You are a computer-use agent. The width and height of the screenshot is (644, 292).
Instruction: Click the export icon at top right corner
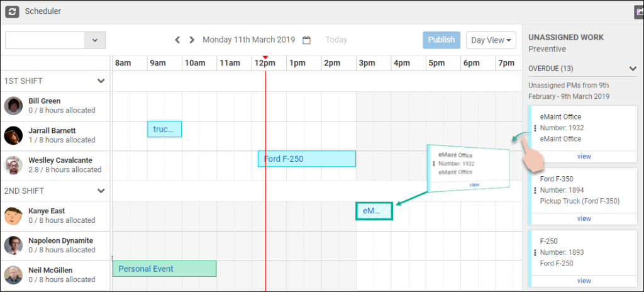[640, 12]
